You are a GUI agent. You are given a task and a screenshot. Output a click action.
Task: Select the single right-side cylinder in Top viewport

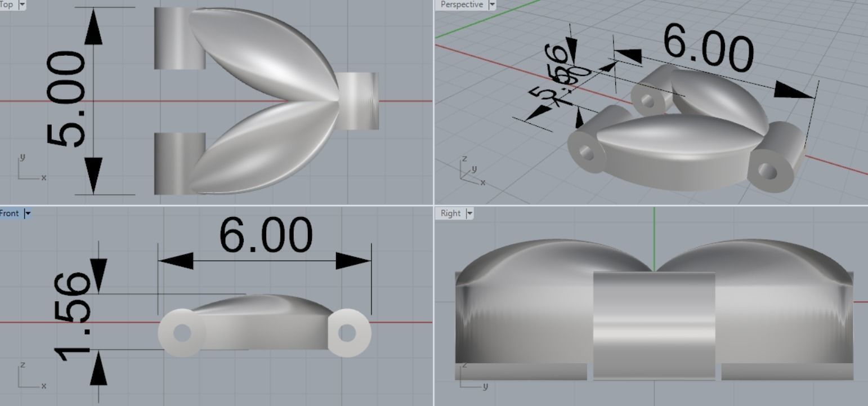click(x=359, y=101)
